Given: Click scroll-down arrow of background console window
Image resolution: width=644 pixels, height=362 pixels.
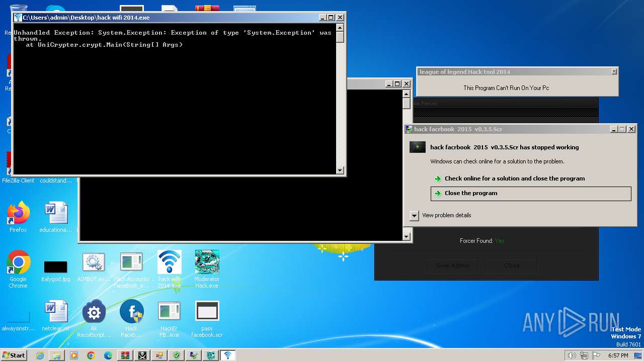Looking at the screenshot, I should (407, 236).
